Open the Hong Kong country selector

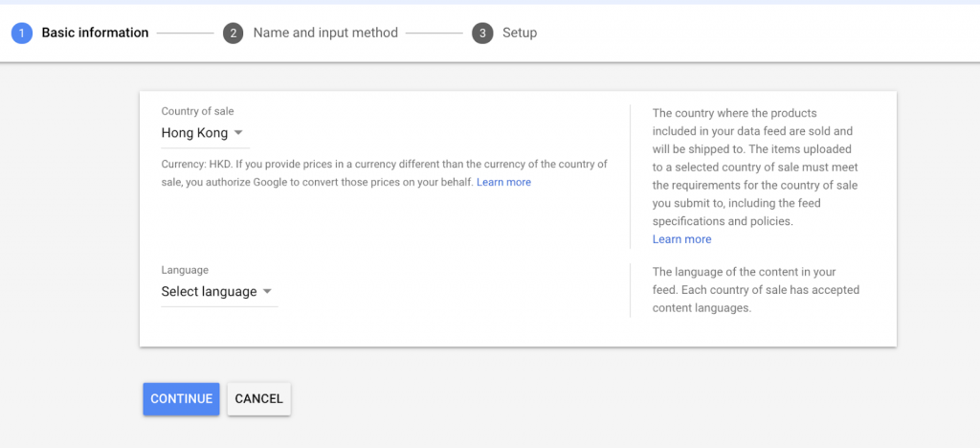[x=205, y=133]
